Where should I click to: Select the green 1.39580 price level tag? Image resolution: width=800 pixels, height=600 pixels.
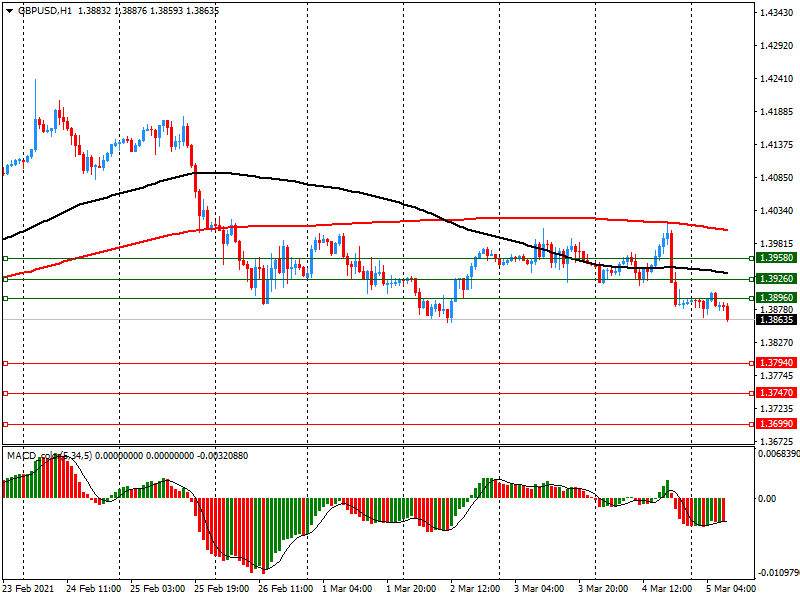point(775,258)
